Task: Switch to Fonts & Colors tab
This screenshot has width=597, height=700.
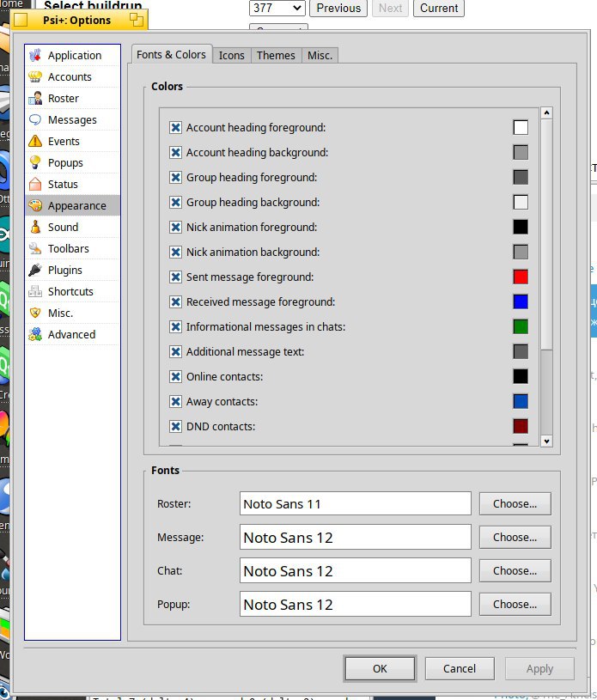Action: [x=171, y=54]
